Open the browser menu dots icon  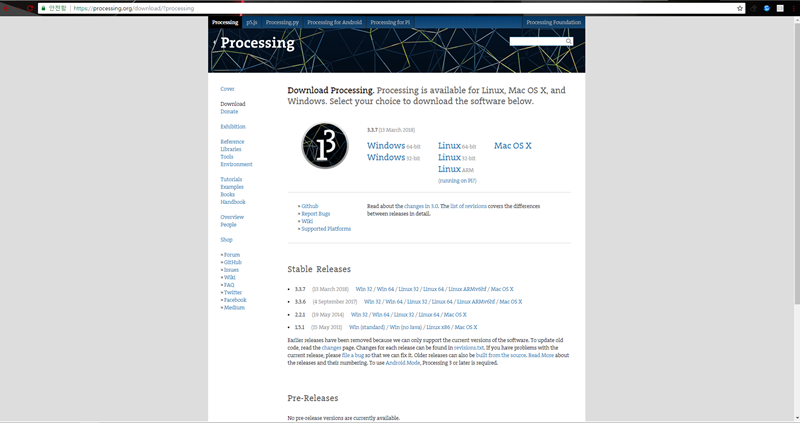point(793,8)
